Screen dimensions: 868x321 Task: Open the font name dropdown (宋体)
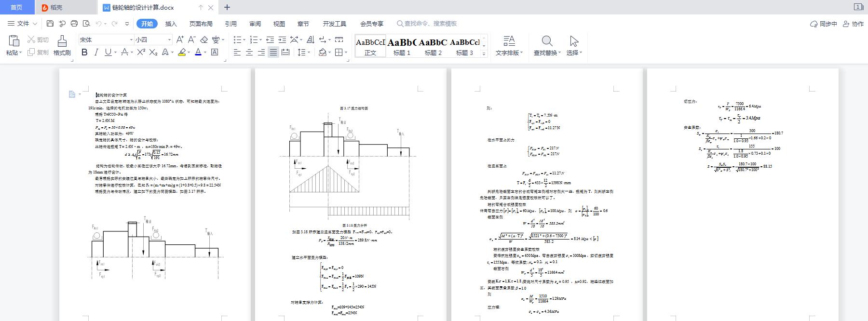click(x=131, y=40)
